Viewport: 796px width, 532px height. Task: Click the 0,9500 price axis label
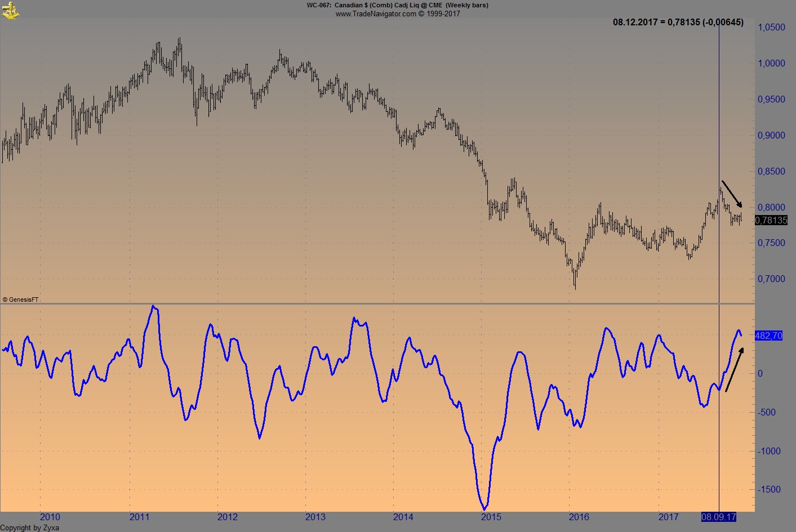[771, 100]
